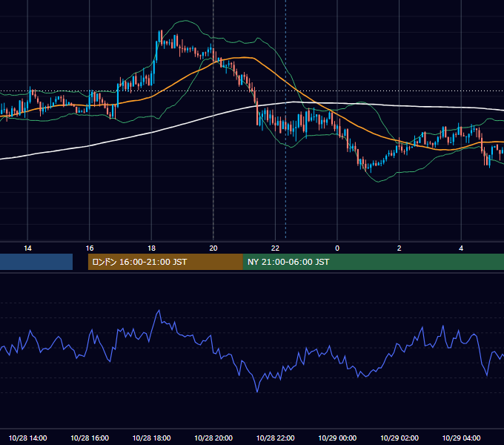
Task: Click the NY 21:00-06:00 JST session bar
Action: point(373,262)
